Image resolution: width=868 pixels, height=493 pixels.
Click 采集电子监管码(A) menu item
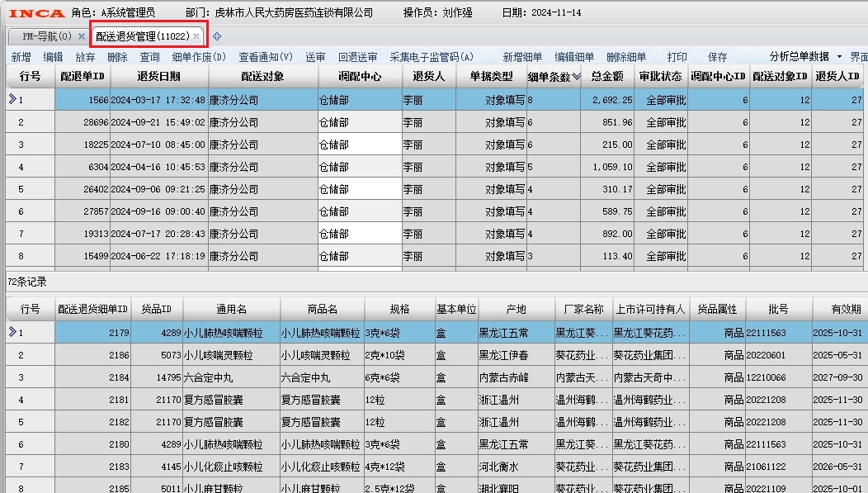[x=432, y=57]
